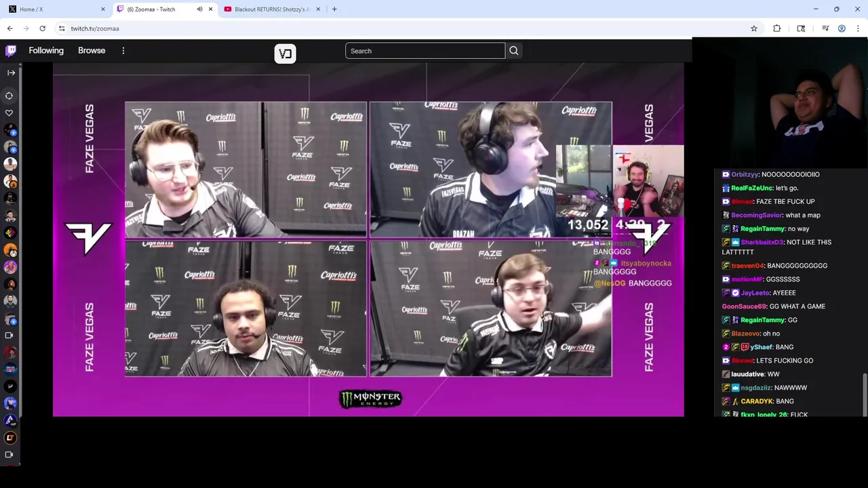Image resolution: width=868 pixels, height=488 pixels.
Task: Click chat username SharkbaitxD3
Action: (762, 242)
